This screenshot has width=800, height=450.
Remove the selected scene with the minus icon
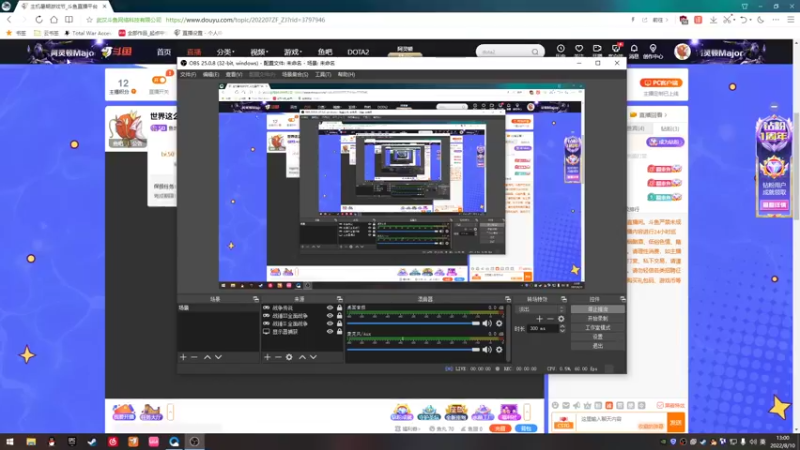[x=194, y=357]
